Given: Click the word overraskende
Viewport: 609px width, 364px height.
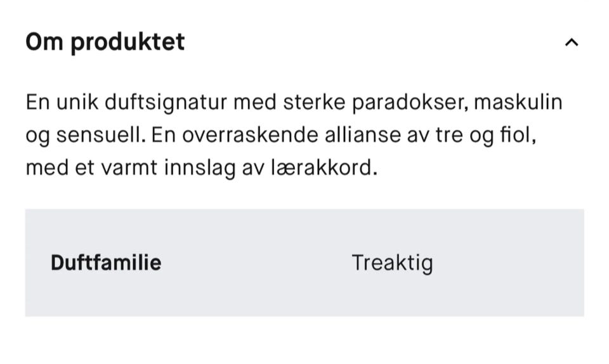Looking at the screenshot, I should pos(251,136).
